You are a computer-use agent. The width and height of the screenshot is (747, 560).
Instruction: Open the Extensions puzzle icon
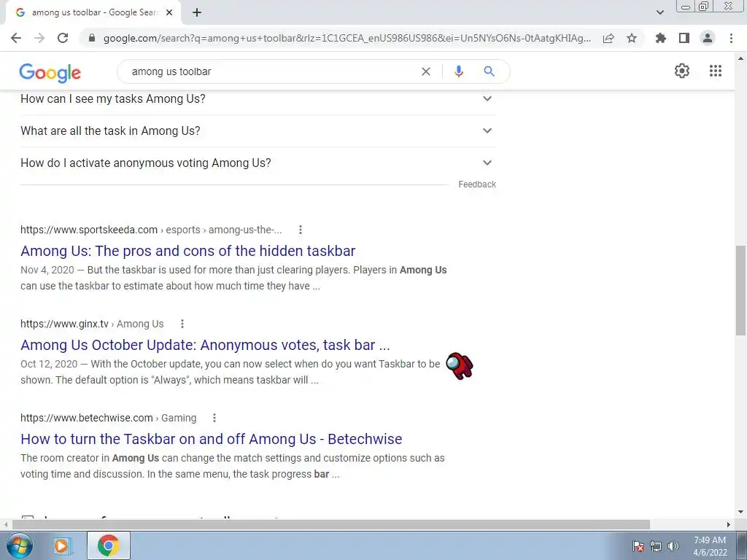[x=660, y=38]
